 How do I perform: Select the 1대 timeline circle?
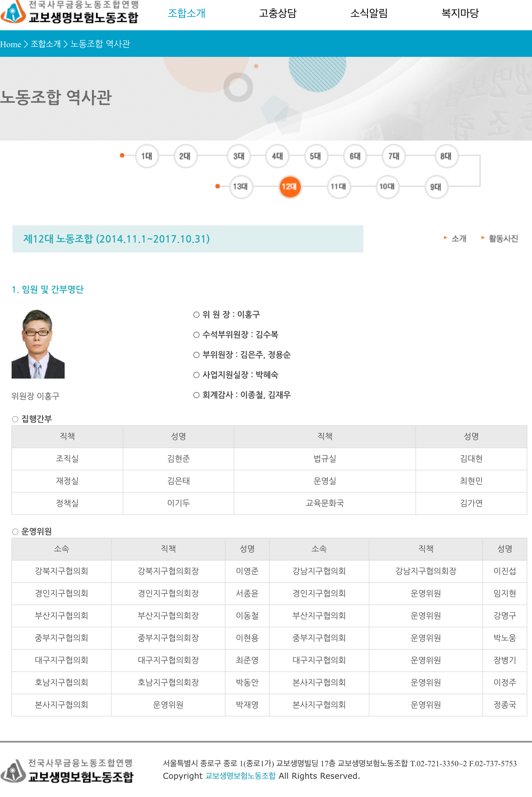(x=147, y=156)
